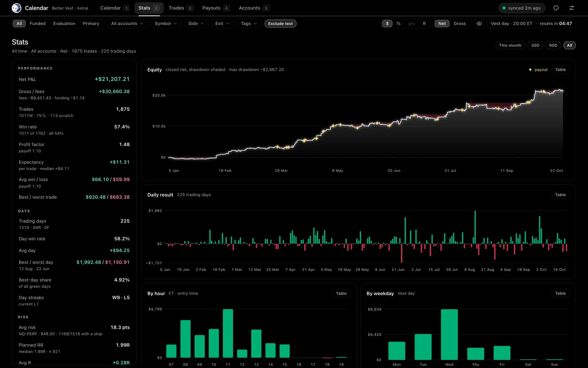Viewport: 588px width, 368px height.
Task: Click the Gross / fees +$30,660.38 value
Action: (x=114, y=92)
